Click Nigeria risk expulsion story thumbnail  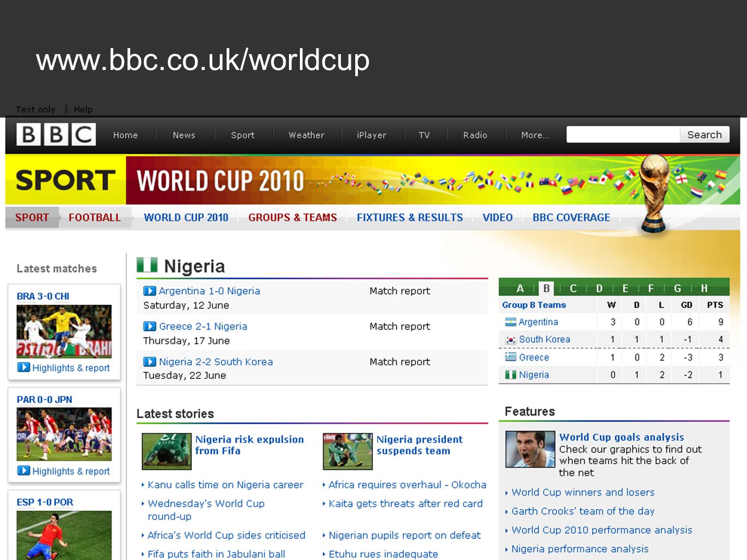tap(166, 451)
